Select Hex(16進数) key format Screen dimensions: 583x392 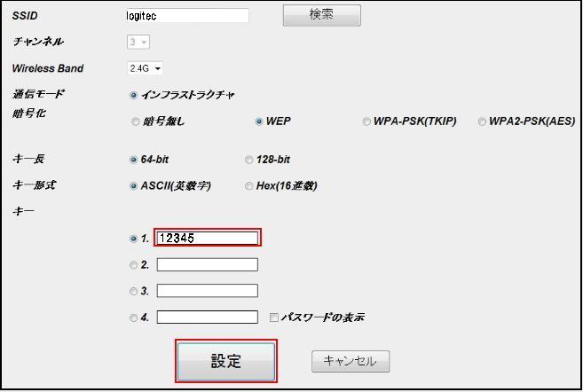pyautogui.click(x=248, y=185)
